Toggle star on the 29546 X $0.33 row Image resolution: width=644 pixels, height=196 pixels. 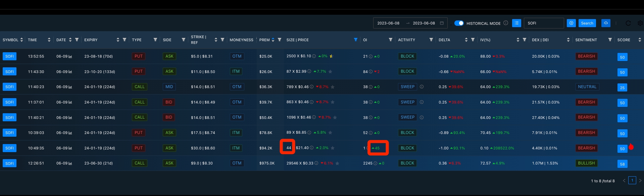tap(337, 164)
